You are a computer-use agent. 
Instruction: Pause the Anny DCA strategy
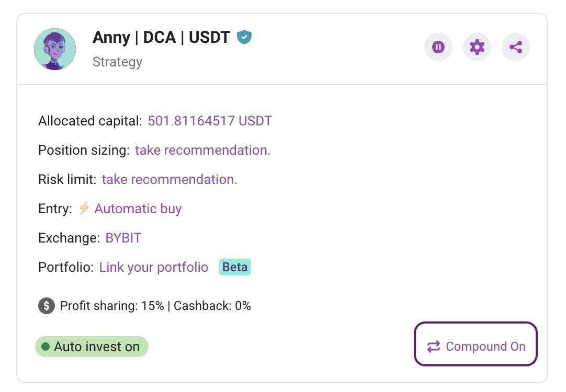[438, 47]
